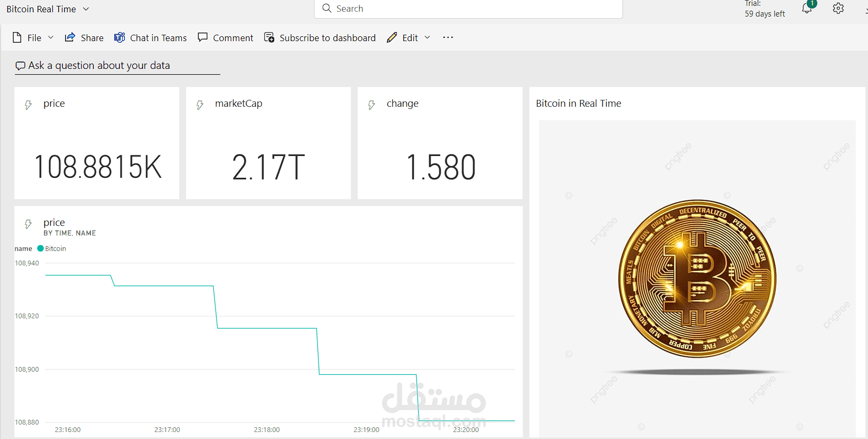Click the BY TIME, NAME subtitle
868x439 pixels.
(x=70, y=233)
